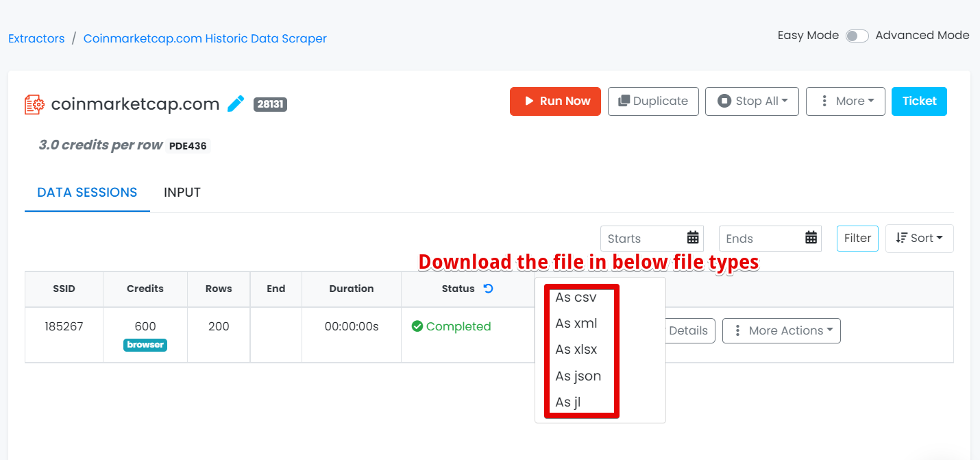Select the As xml download option
Screen dimensions: 980x460
point(576,324)
